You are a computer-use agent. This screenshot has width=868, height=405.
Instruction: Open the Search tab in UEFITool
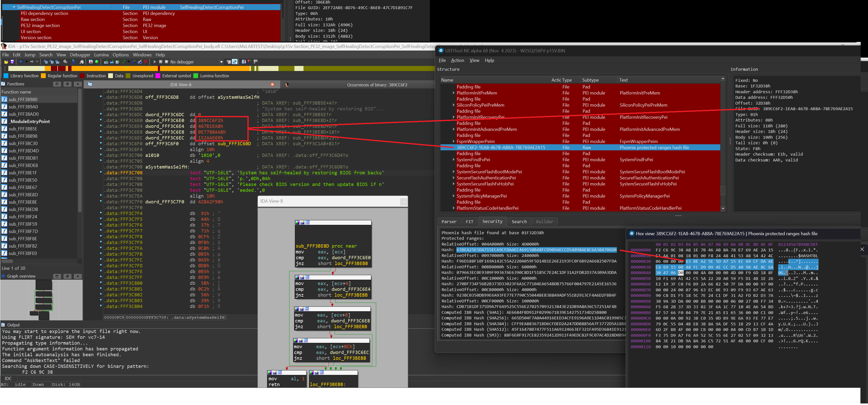[x=519, y=221]
